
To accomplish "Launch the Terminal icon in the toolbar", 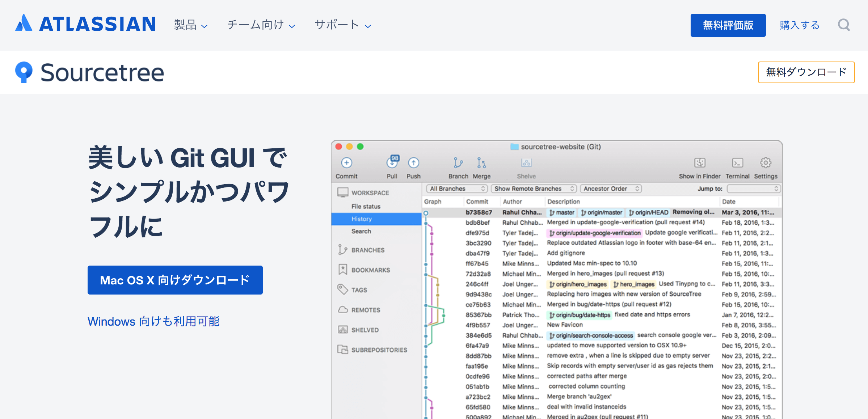I will pos(738,163).
